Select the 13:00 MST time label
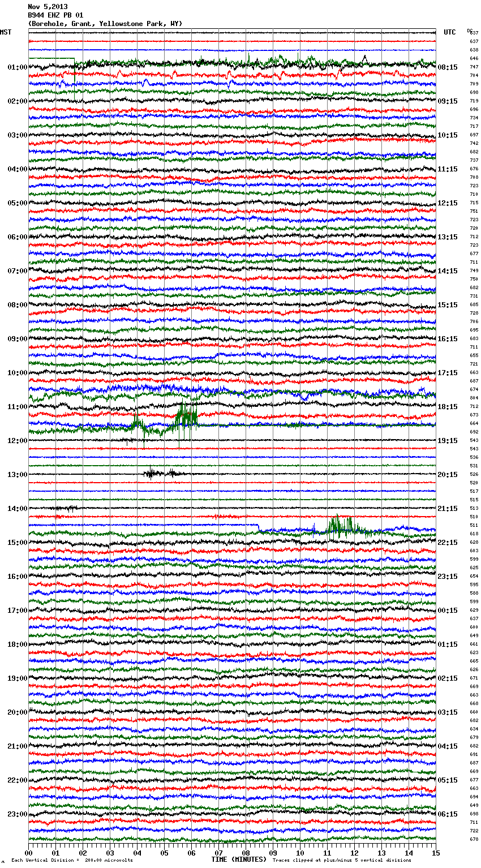The width and height of the screenshot is (481, 868). pos(17,475)
